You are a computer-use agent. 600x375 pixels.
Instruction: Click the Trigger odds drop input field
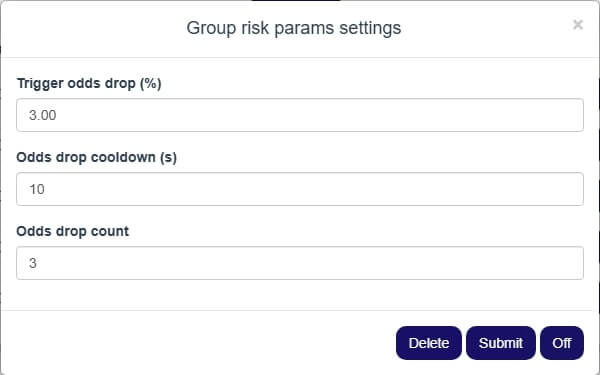[x=300, y=115]
